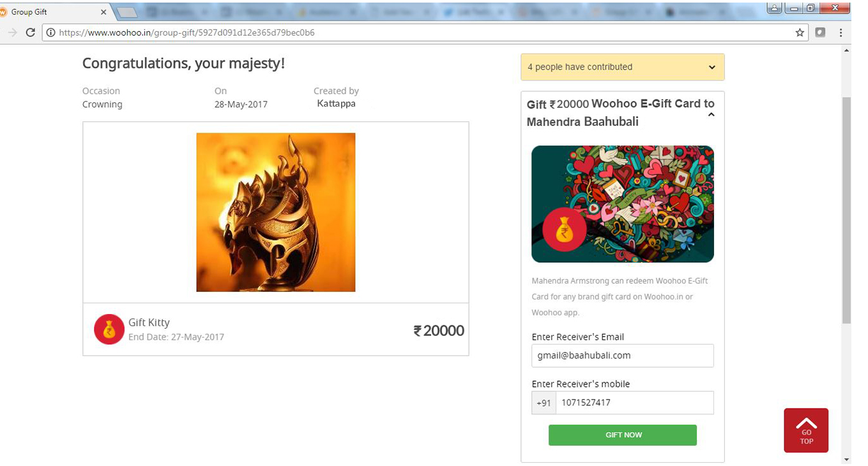The width and height of the screenshot is (868, 466).
Task: Click the browser extension icon beside the star
Action: tap(821, 33)
